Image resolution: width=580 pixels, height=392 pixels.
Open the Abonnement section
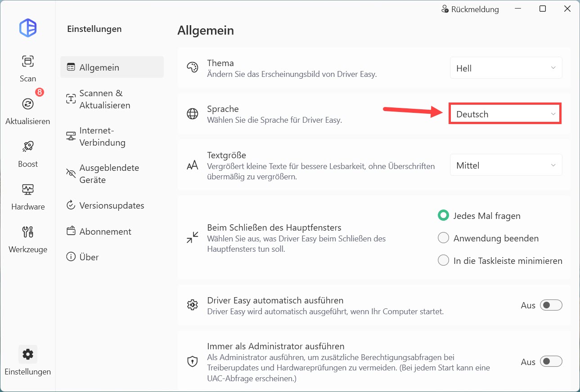point(112,232)
